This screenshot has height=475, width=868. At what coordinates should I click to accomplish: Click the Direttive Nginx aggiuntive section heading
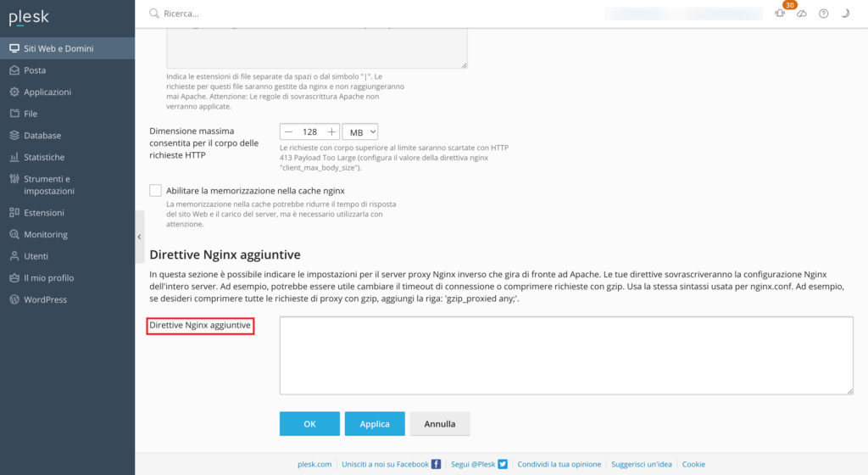pos(225,254)
